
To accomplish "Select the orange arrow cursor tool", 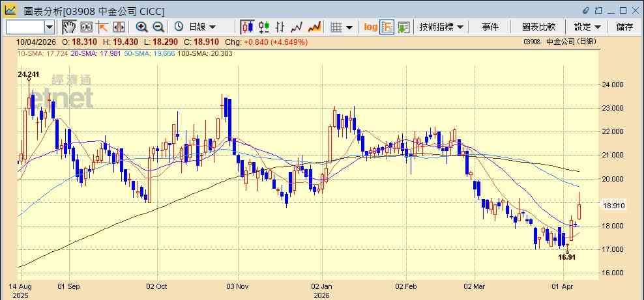I will [x=102, y=27].
